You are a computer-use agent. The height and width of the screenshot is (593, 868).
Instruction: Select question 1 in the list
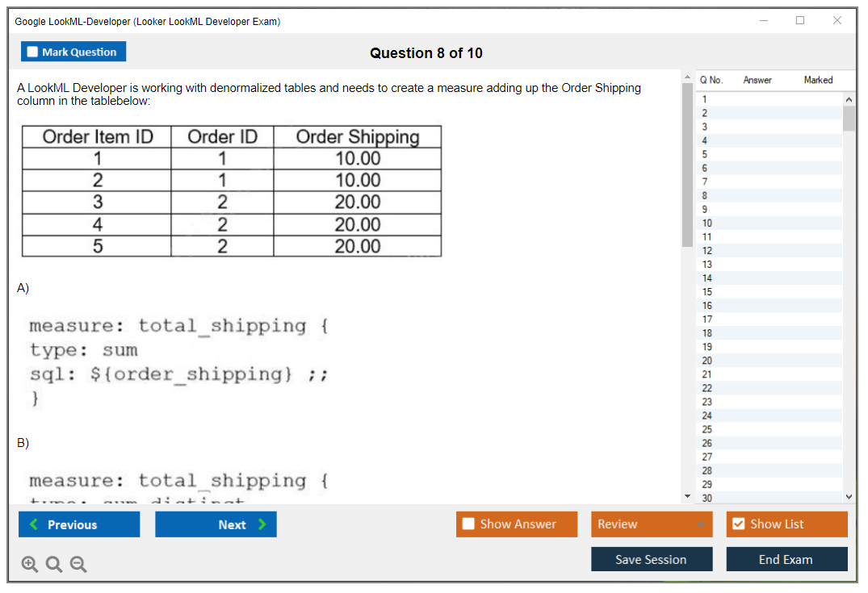(704, 99)
